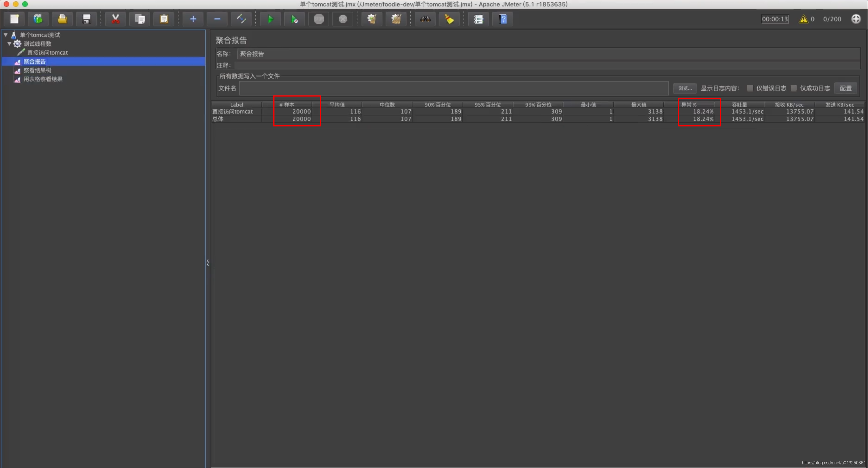
Task: Select the 聚合报告 listener in tree
Action: pos(35,61)
